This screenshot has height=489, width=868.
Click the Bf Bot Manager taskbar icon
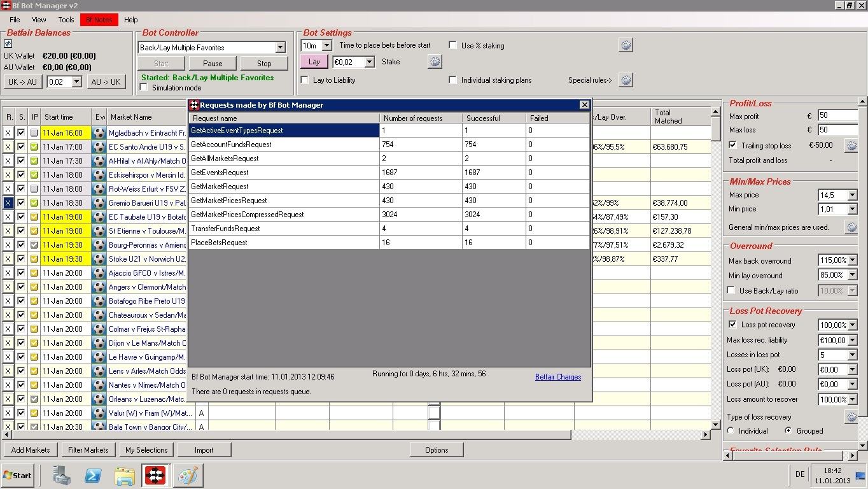coord(155,475)
